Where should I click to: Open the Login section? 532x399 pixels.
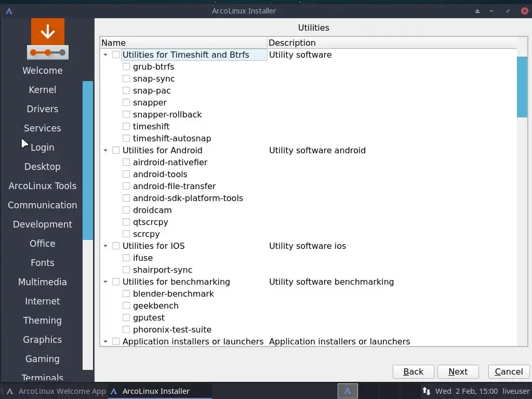pyautogui.click(x=43, y=147)
